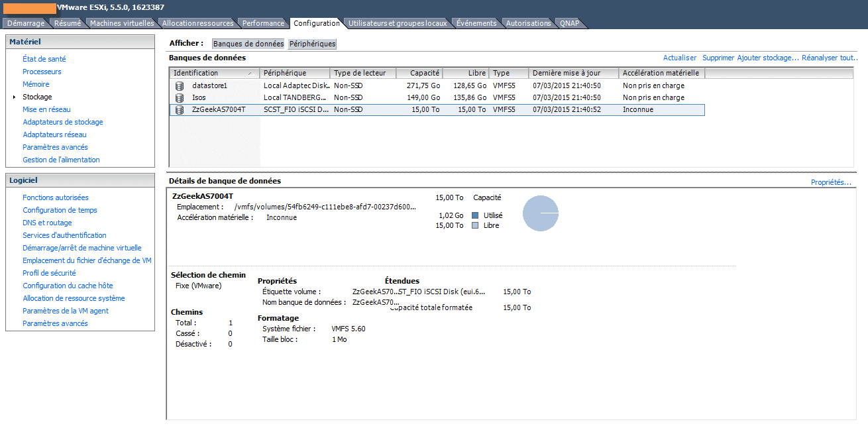Click the datastore1 disk icon
This screenshot has width=868, height=434.
pos(180,85)
